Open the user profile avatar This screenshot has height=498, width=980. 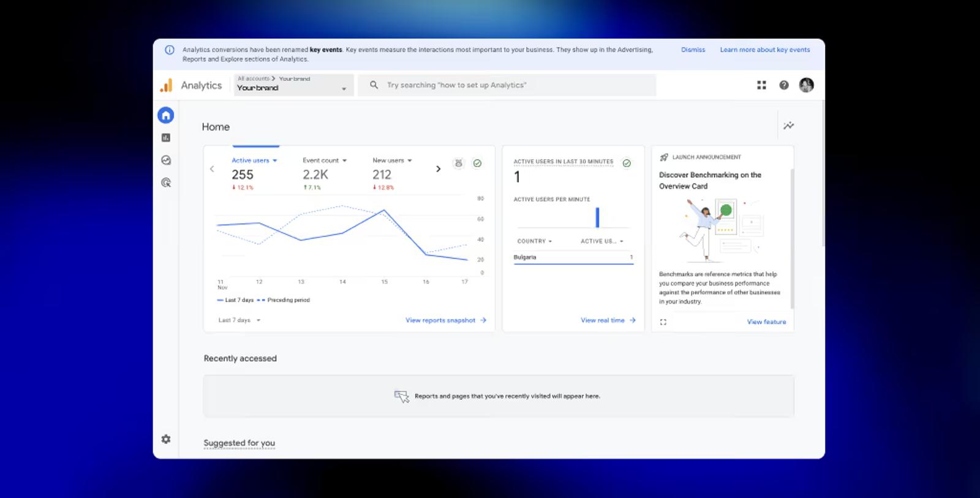tap(806, 85)
